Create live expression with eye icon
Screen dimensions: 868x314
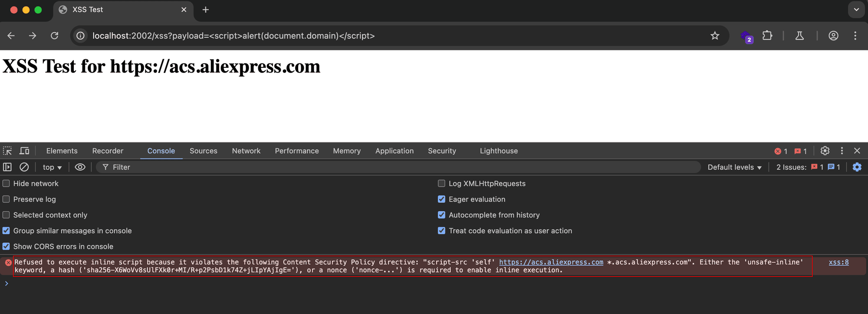(80, 167)
